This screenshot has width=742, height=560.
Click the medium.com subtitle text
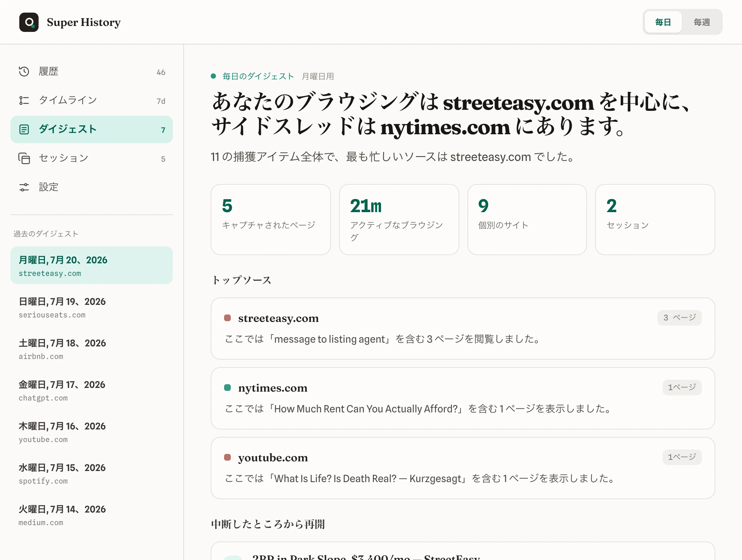(41, 523)
